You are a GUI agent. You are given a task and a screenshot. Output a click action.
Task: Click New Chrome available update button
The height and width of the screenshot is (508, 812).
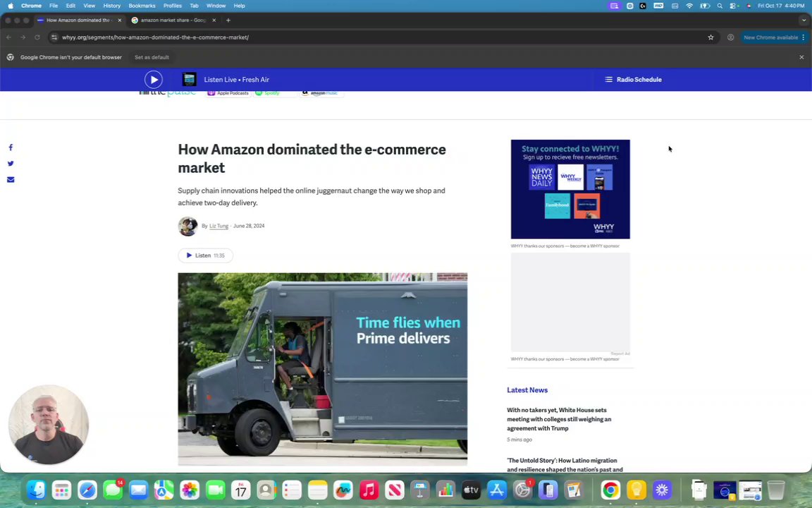point(770,37)
